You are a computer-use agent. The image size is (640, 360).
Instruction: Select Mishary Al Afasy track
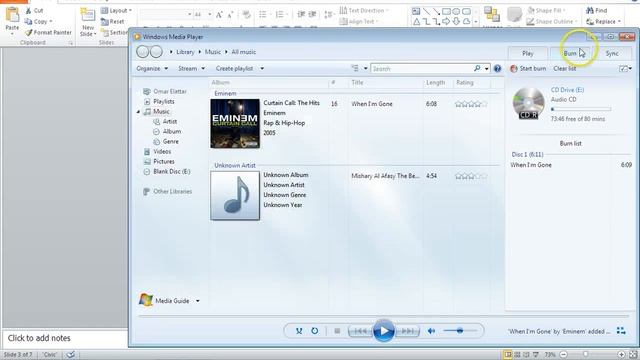(x=385, y=176)
